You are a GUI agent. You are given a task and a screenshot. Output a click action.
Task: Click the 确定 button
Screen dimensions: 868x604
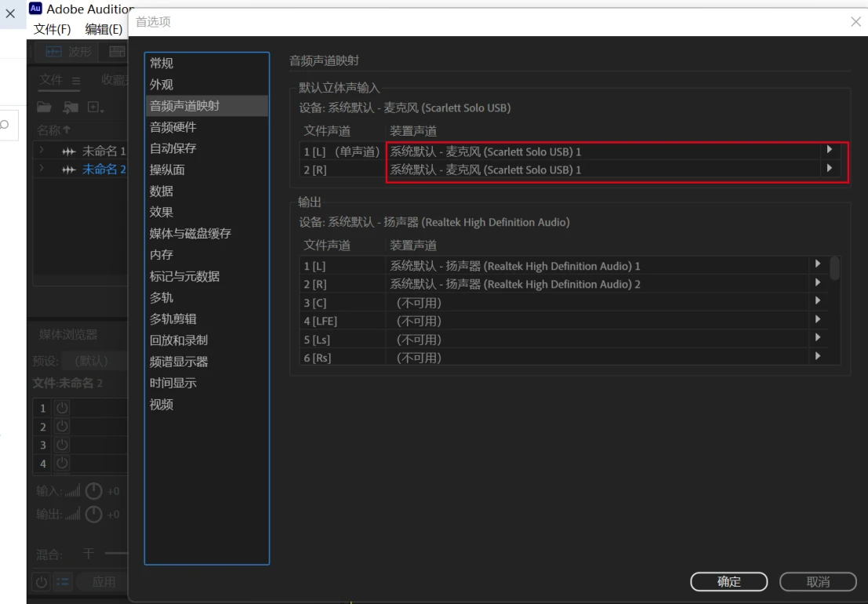[728, 581]
